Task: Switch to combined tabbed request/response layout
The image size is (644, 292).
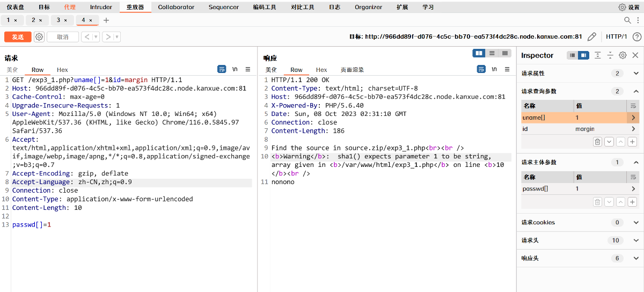Action: coord(504,53)
